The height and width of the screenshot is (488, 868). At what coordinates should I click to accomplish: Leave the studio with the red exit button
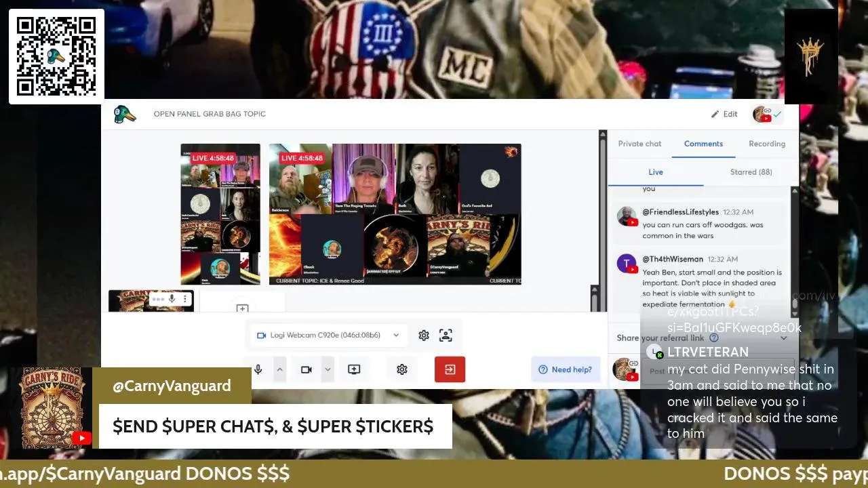450,369
